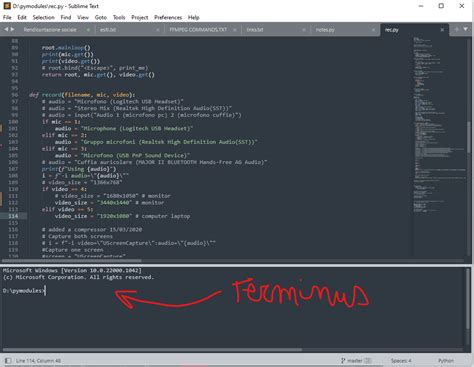Click the editor vertical scrollbar
Viewport: 474px width, 367px height.
[468, 138]
